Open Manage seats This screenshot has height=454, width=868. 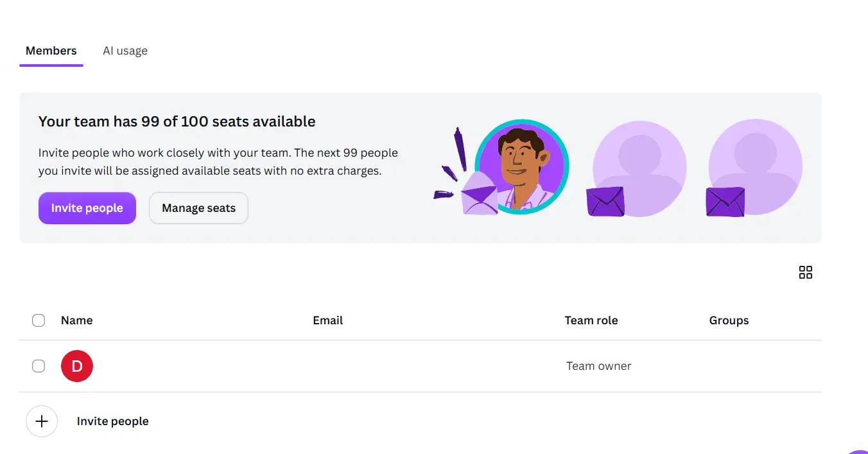tap(198, 208)
